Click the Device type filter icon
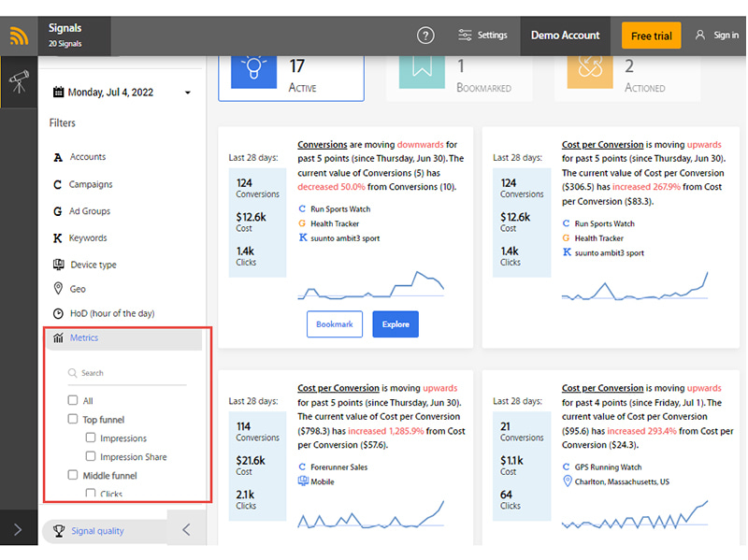The height and width of the screenshot is (560, 748). coord(58,265)
